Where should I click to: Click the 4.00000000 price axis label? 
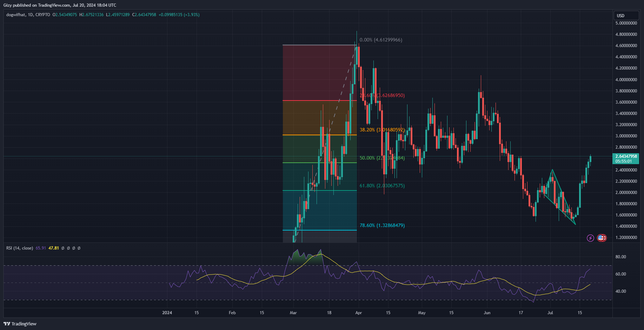(x=626, y=80)
